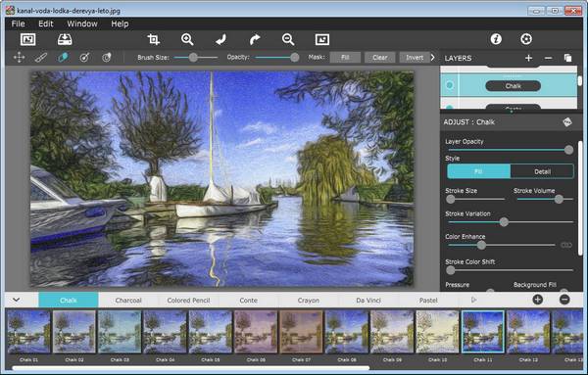Click the randomize dice icon in Adjust panel

(567, 121)
